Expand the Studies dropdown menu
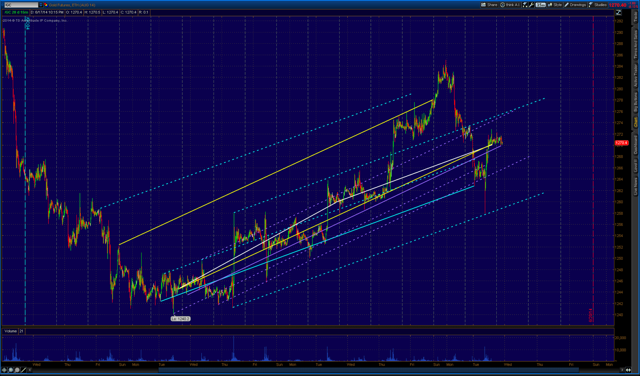 click(x=598, y=5)
